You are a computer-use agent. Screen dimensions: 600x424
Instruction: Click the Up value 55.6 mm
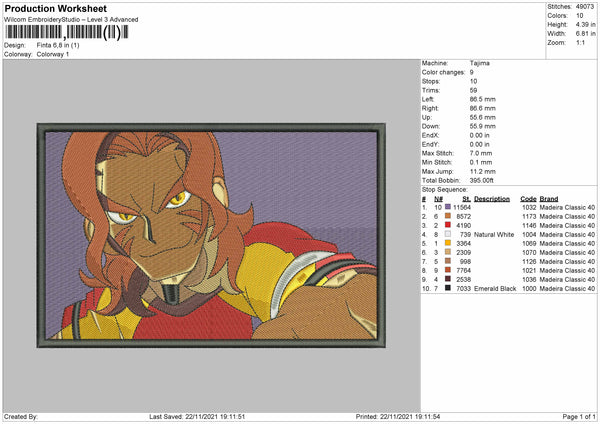click(483, 117)
